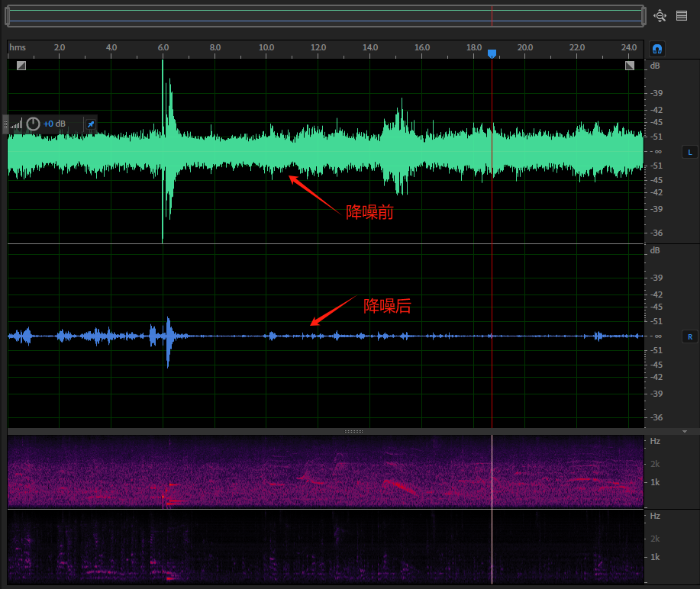Click the HUD volume knob
700x589 pixels.
coord(33,124)
